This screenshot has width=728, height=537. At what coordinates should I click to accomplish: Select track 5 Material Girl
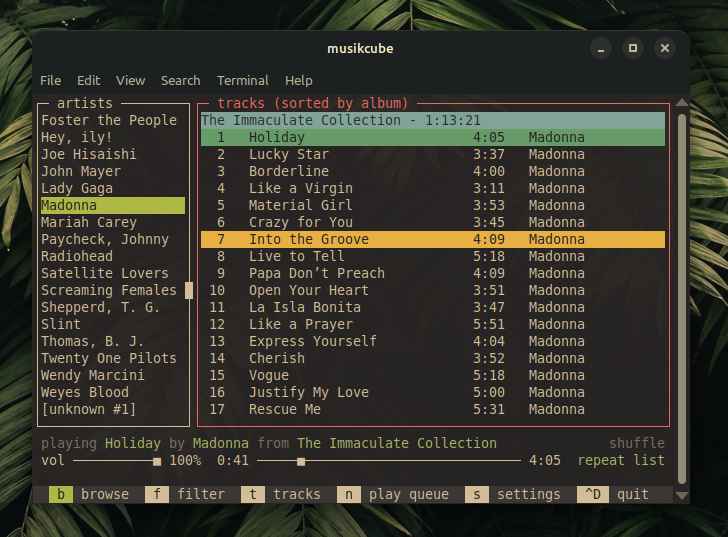click(433, 205)
